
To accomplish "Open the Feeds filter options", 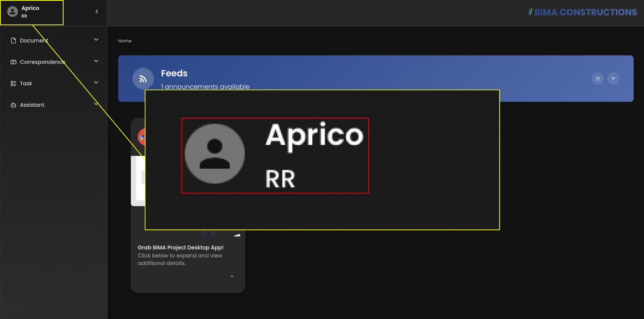I will (x=613, y=79).
